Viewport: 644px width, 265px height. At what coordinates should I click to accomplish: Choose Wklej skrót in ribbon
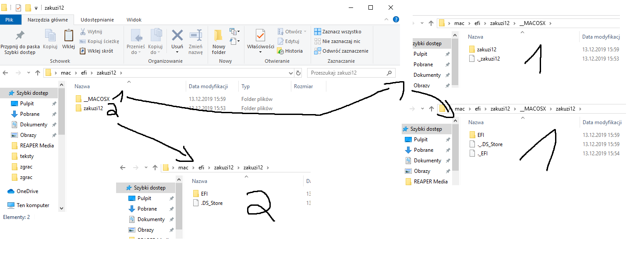pyautogui.click(x=96, y=51)
